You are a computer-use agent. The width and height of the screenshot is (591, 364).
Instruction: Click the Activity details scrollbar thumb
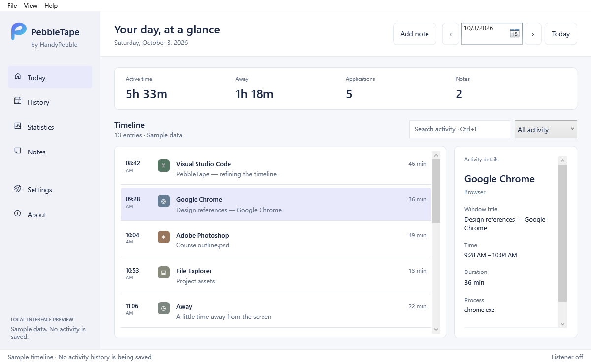coord(563,233)
